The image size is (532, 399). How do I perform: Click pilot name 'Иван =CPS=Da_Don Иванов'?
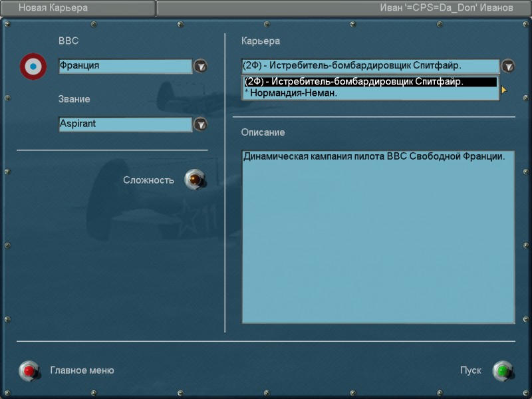click(446, 8)
